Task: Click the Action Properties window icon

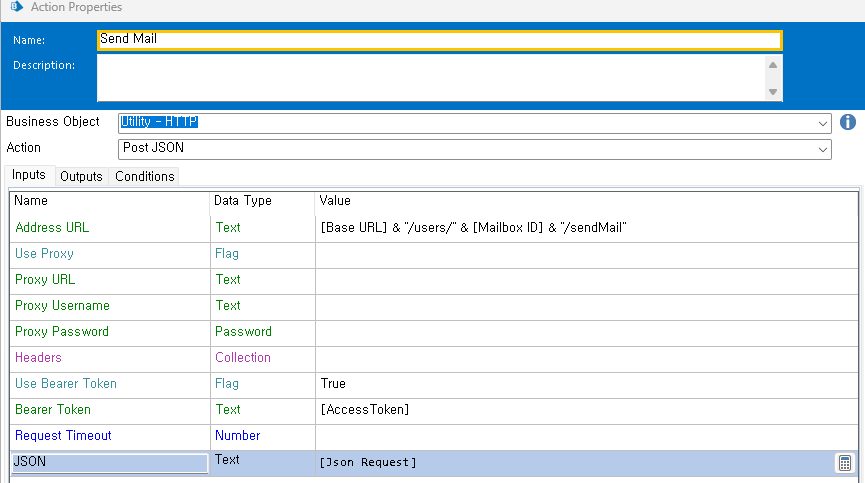Action: tap(15, 7)
